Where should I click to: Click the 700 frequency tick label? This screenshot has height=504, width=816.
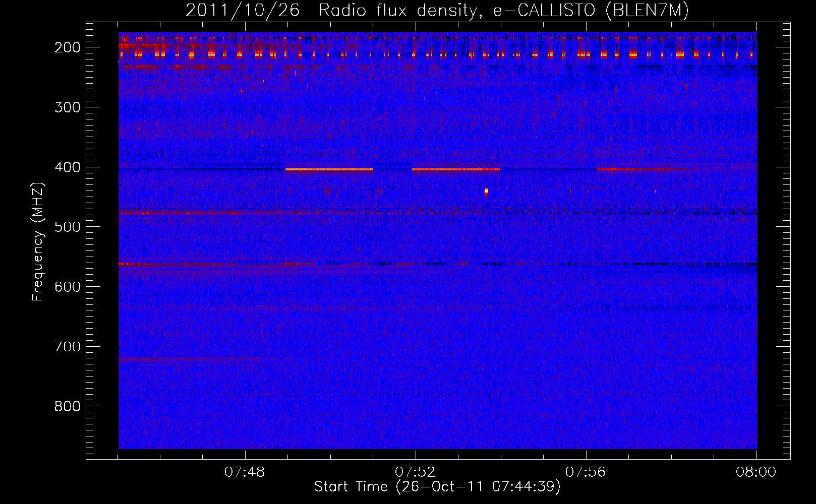pyautogui.click(x=68, y=347)
